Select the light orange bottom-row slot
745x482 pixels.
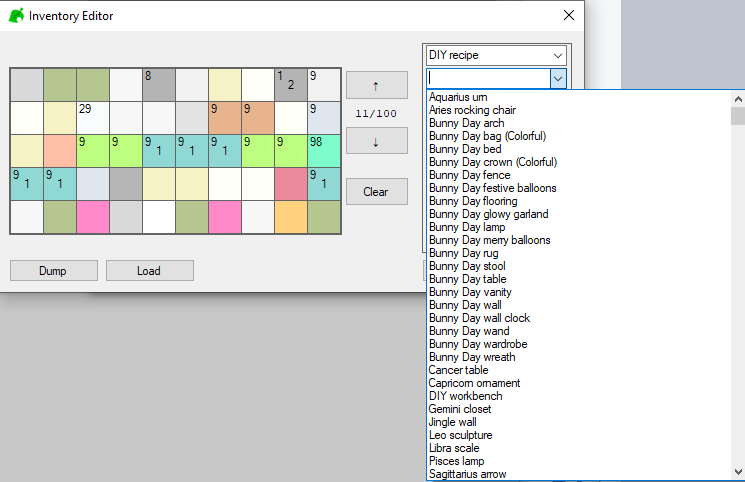click(291, 217)
